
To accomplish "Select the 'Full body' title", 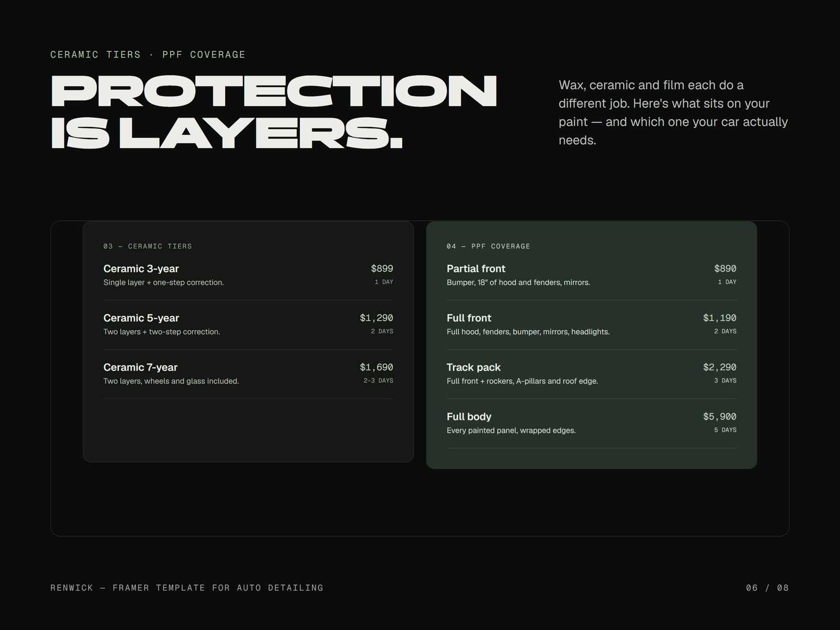I will (x=469, y=417).
